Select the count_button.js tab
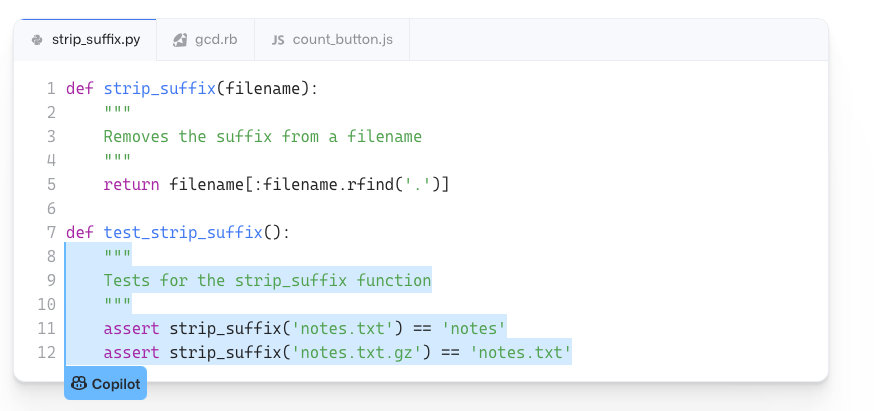The width and height of the screenshot is (874, 411). click(x=332, y=40)
